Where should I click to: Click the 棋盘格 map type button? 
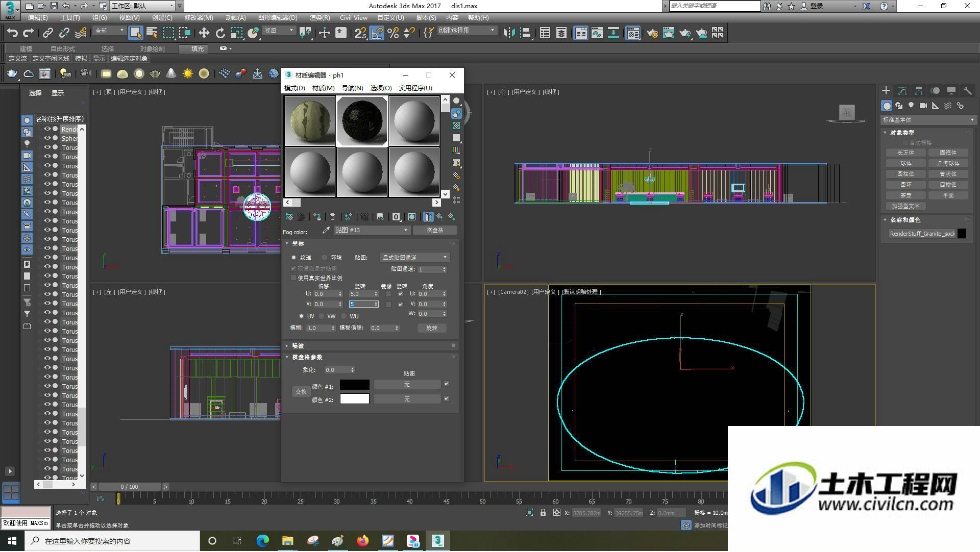pyautogui.click(x=435, y=231)
